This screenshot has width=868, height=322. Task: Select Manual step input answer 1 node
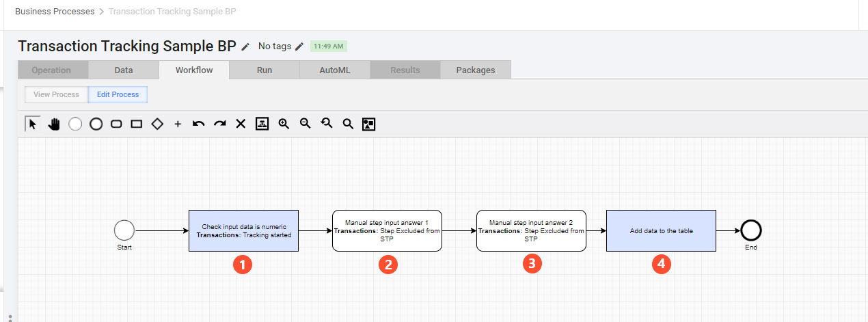point(387,230)
